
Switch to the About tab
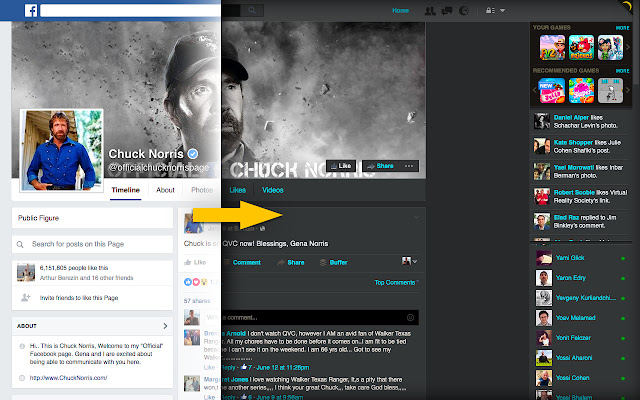point(165,189)
